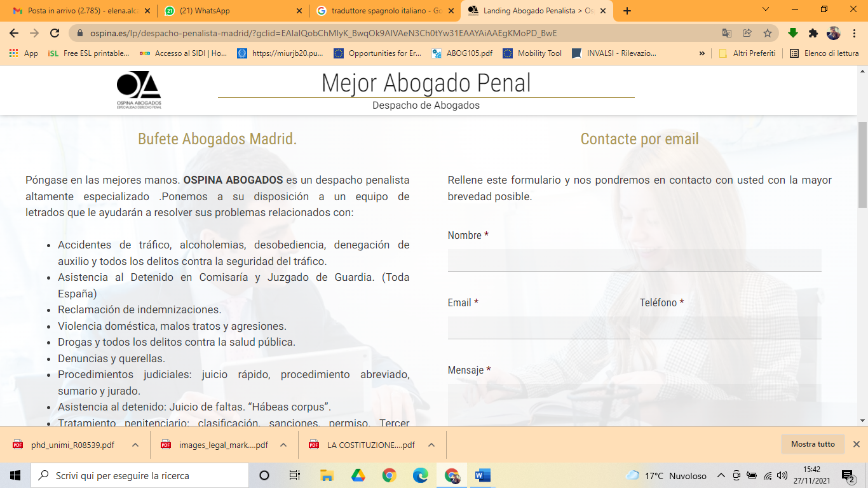Open Cortana circle icon on taskbar
Screen dimensions: 868x488
point(264,475)
